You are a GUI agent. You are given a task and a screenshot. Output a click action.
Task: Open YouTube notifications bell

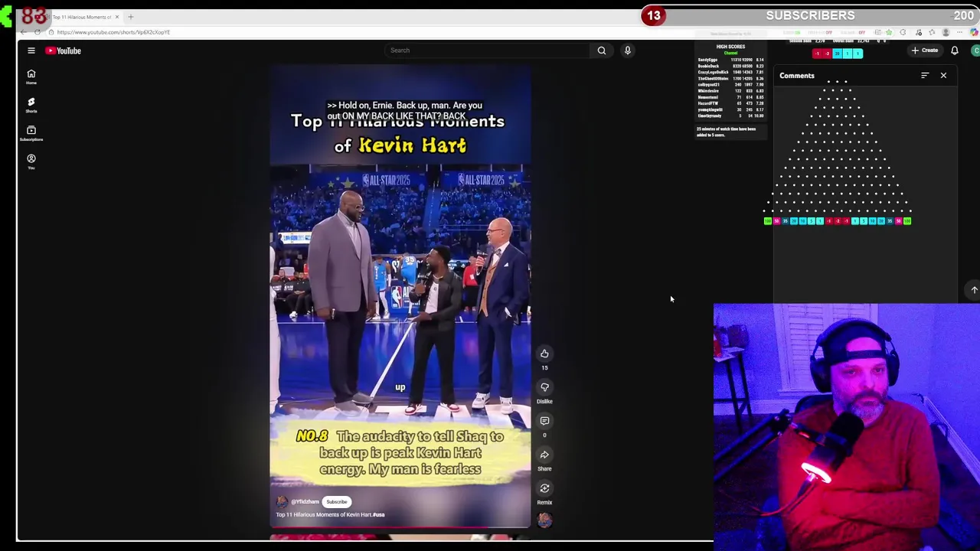(955, 51)
